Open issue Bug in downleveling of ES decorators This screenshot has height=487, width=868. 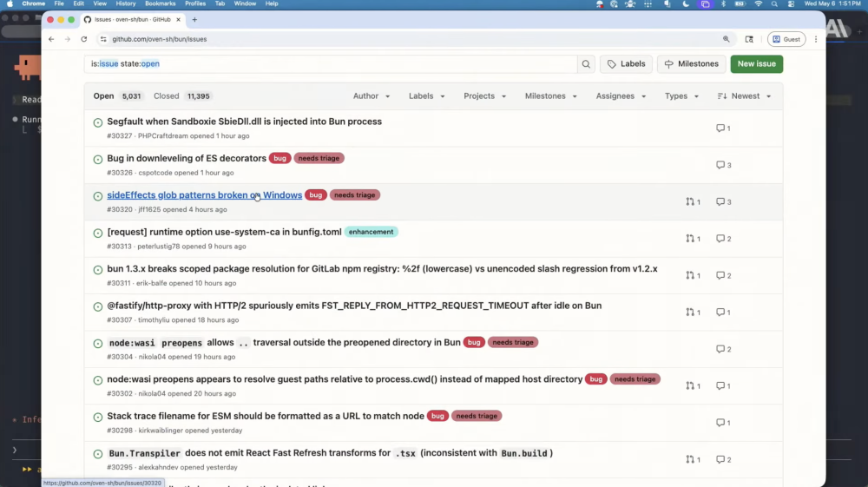(187, 158)
